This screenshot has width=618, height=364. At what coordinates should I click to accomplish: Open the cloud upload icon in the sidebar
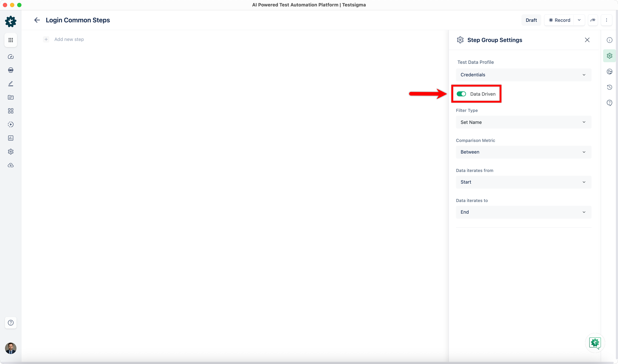(x=11, y=165)
